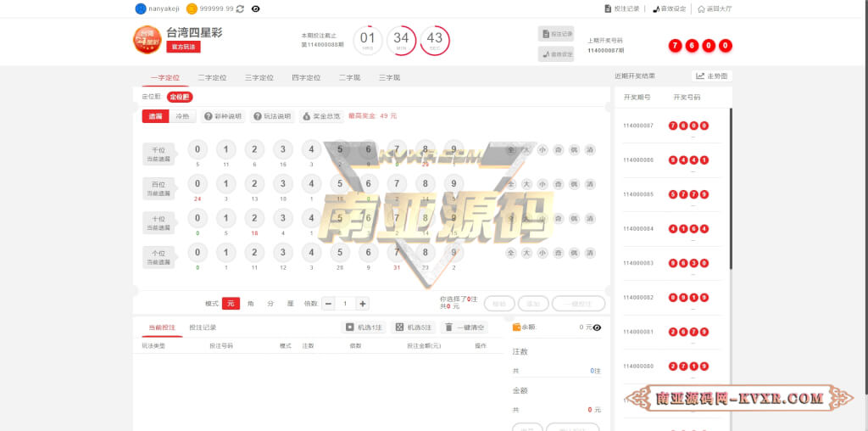The width and height of the screenshot is (868, 431).
Task: Open 投注记录 from the top bar
Action: [622, 8]
